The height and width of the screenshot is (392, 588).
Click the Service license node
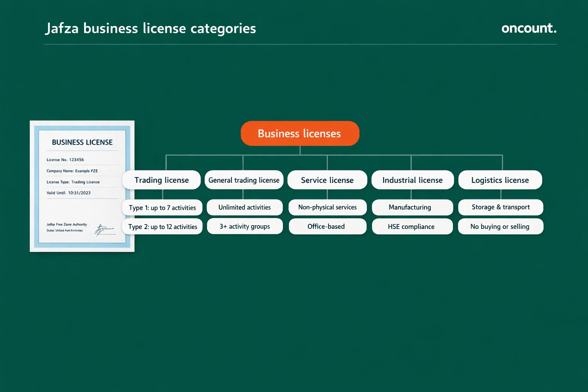(327, 180)
